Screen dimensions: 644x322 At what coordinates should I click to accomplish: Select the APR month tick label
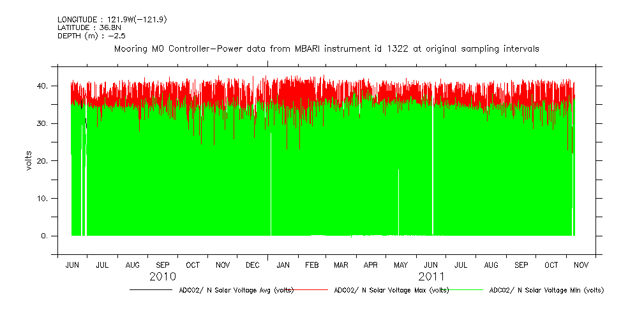pos(371,264)
